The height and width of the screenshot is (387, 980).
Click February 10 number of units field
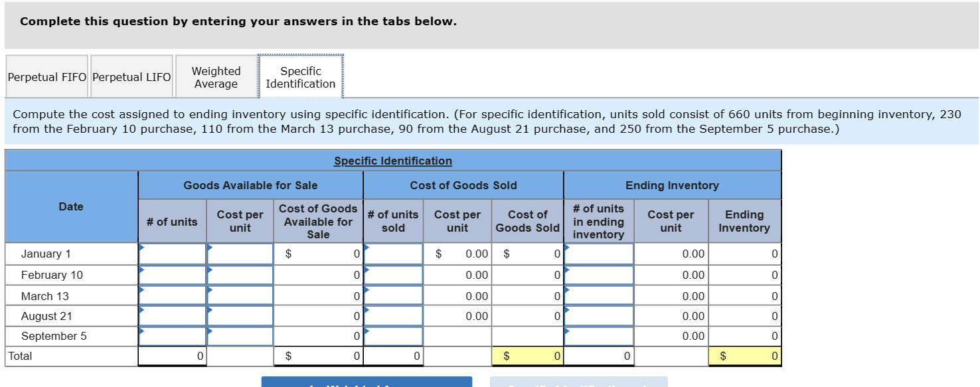pyautogui.click(x=172, y=275)
